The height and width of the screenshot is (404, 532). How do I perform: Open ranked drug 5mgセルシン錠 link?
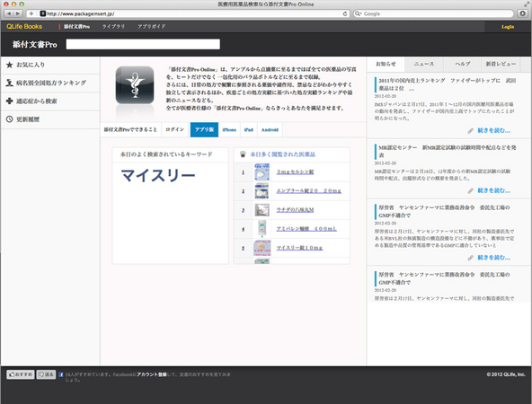coord(295,171)
